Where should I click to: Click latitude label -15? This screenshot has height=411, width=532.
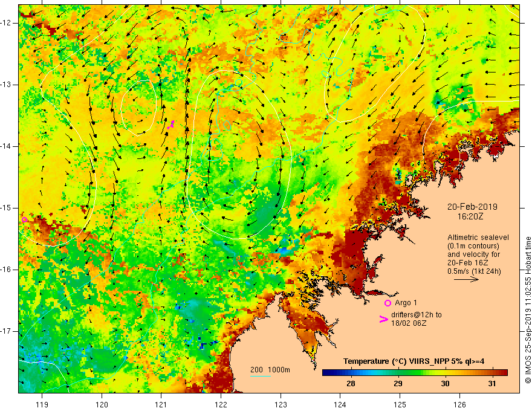(7, 208)
